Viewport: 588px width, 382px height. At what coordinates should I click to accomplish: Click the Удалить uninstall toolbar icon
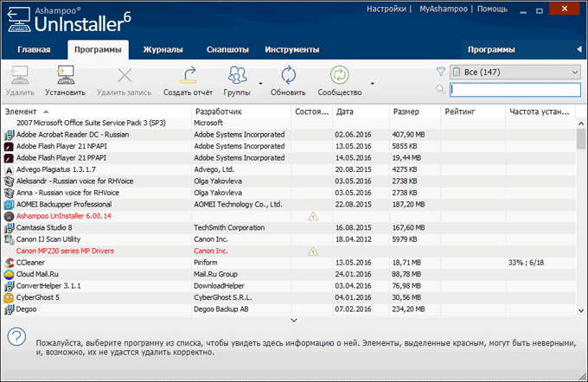point(20,75)
